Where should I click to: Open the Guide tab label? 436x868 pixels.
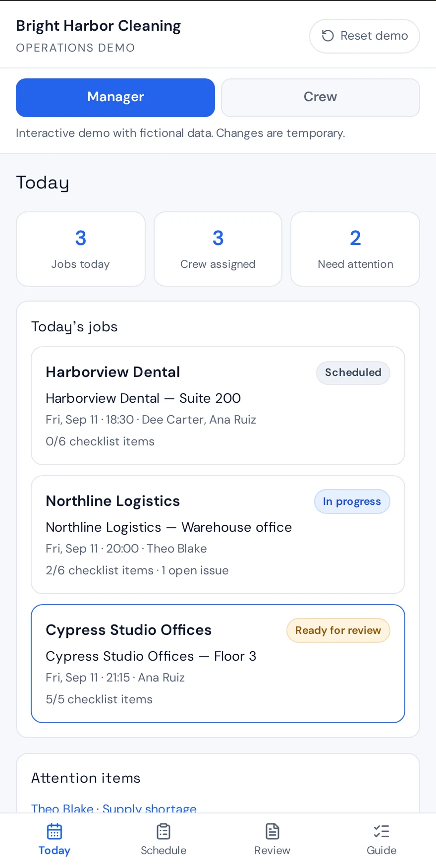point(381,850)
